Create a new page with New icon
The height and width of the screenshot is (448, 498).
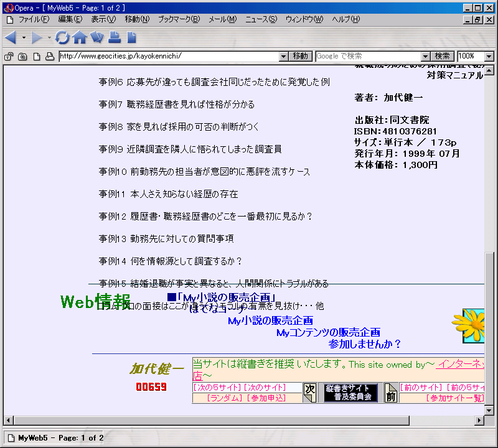pyautogui.click(x=131, y=37)
